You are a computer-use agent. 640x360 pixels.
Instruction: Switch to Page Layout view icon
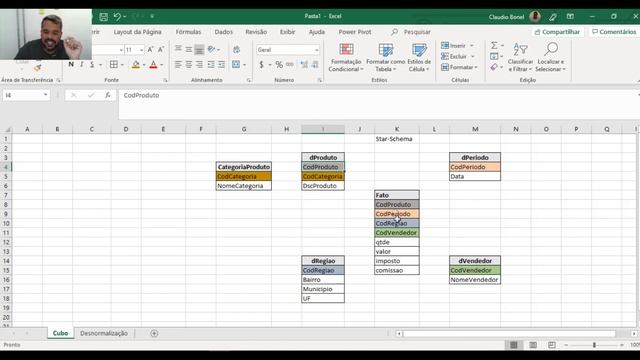point(533,345)
